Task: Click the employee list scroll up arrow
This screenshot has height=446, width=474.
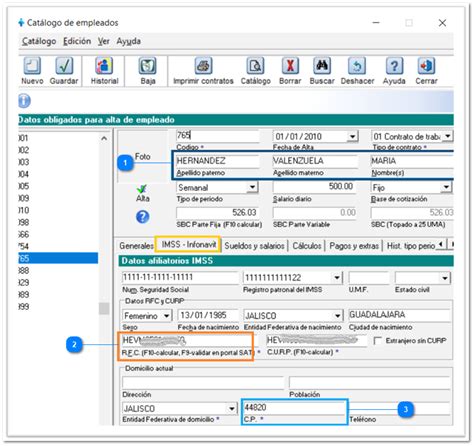Action: click(x=104, y=138)
